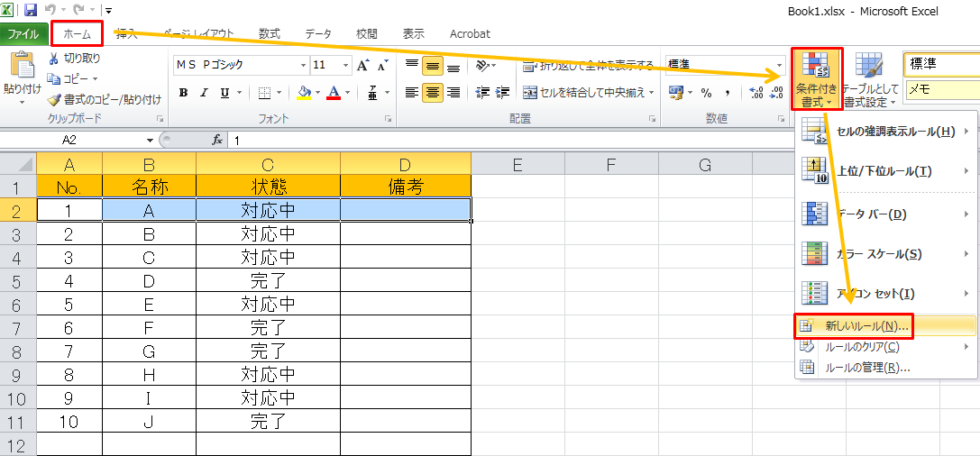Open the merge cells dropdown arrow
Viewport: 980px width, 456px height.
(x=652, y=93)
